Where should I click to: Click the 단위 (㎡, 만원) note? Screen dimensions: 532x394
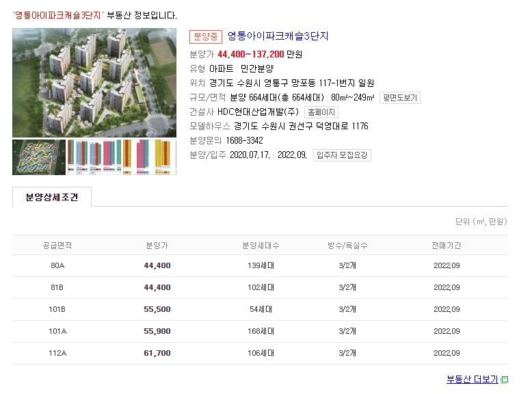click(481, 222)
